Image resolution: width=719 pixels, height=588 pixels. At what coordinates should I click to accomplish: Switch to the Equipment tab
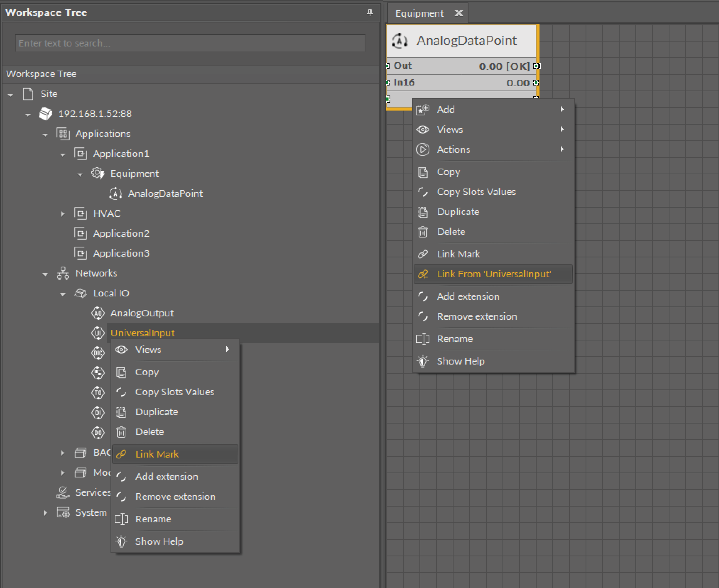(419, 13)
